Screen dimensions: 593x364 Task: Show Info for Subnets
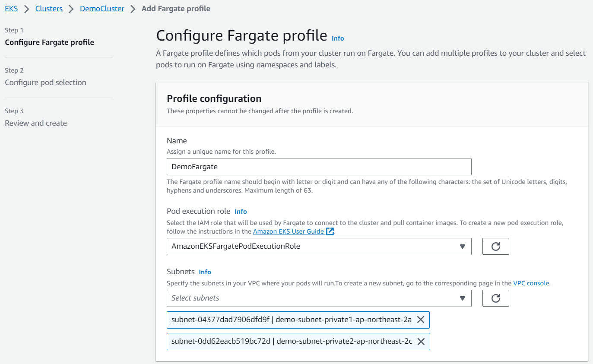click(205, 272)
